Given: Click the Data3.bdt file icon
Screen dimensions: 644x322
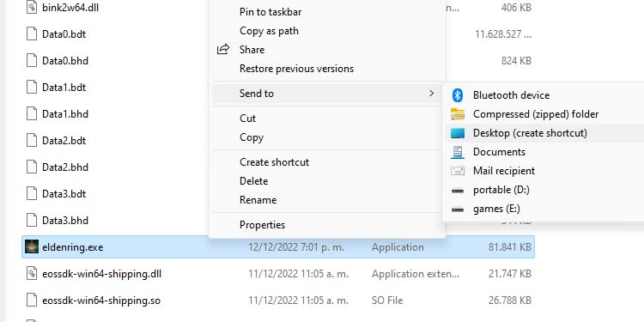Looking at the screenshot, I should coord(32,193).
